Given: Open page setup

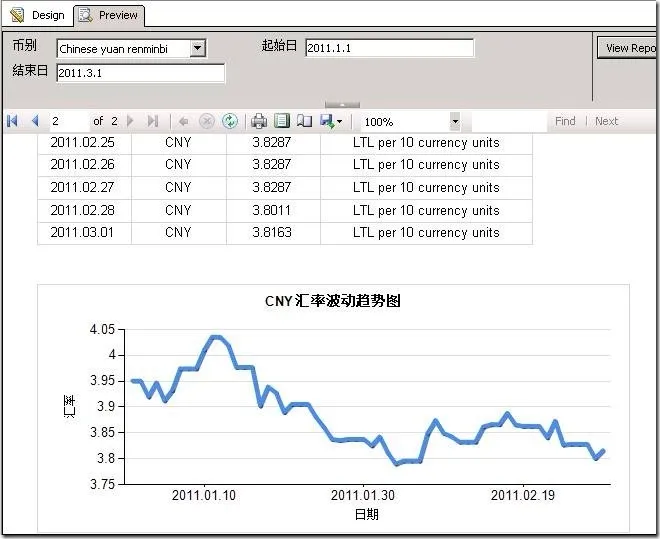Looking at the screenshot, I should click(304, 121).
